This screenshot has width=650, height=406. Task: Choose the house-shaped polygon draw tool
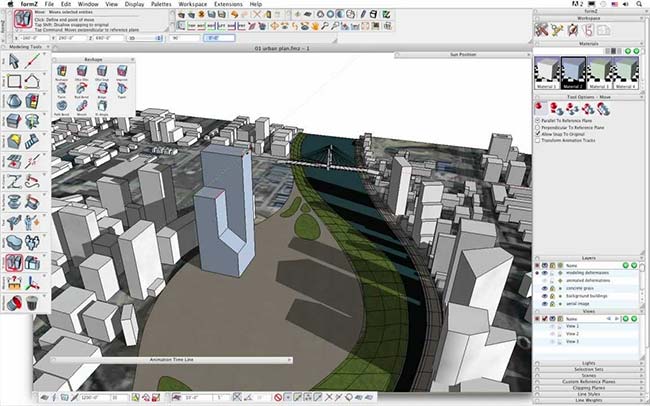32,81
